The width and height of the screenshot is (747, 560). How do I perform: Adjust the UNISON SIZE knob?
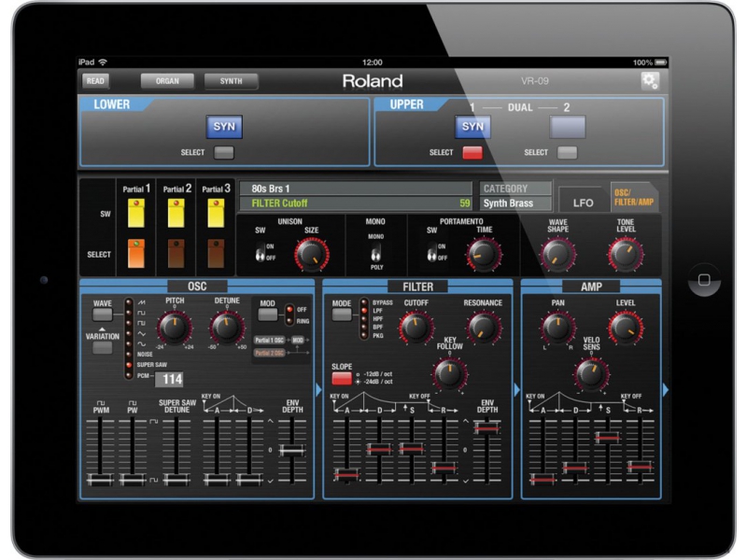(312, 254)
